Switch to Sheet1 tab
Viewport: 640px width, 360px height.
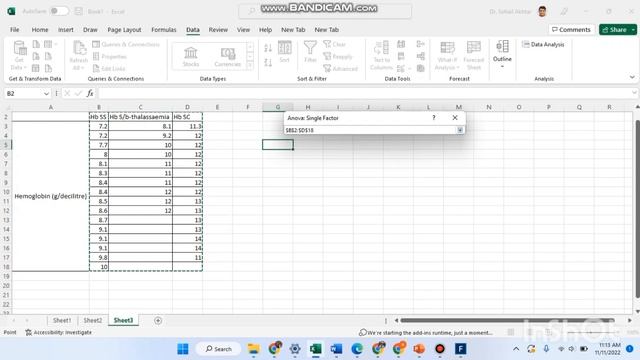click(62, 320)
